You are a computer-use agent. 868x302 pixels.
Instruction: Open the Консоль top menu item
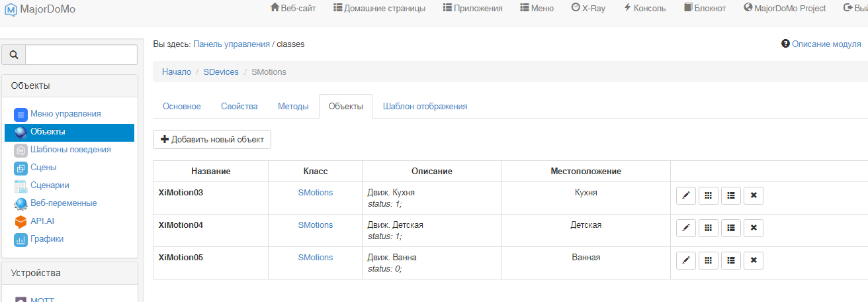644,9
